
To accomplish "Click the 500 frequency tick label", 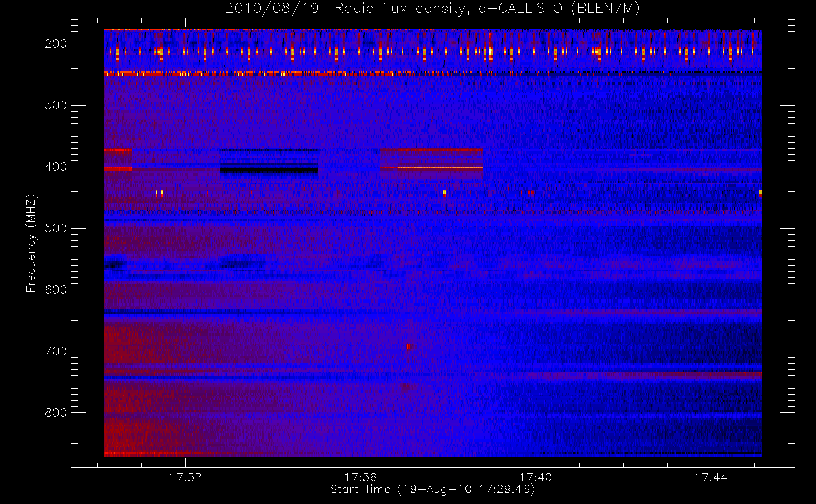I will [55, 228].
